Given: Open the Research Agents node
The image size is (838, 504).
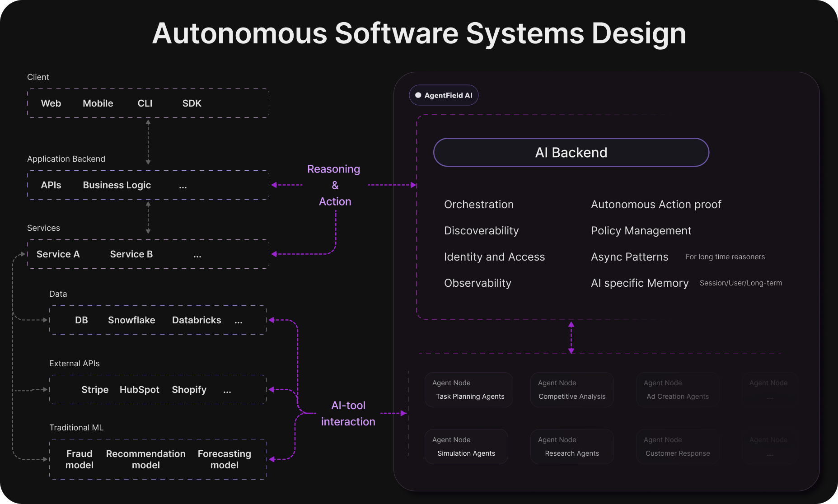Looking at the screenshot, I should pos(572,446).
